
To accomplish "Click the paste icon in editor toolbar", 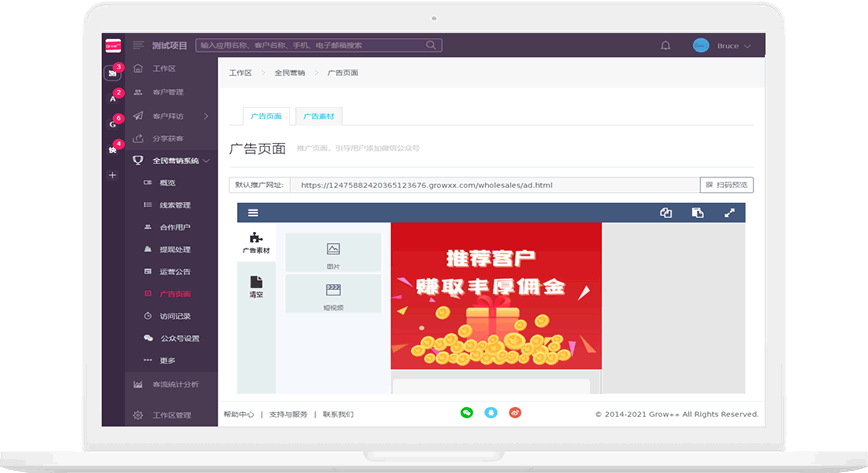I will click(x=698, y=212).
